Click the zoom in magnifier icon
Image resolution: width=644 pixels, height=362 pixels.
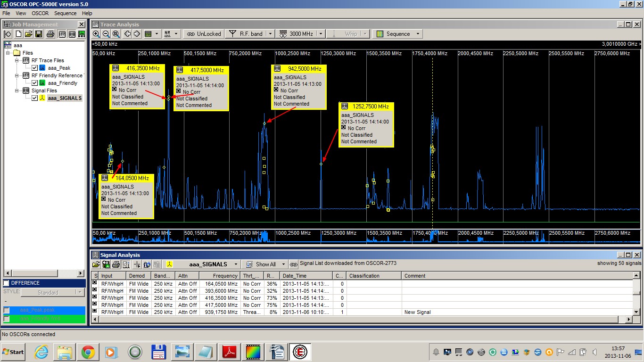[96, 34]
